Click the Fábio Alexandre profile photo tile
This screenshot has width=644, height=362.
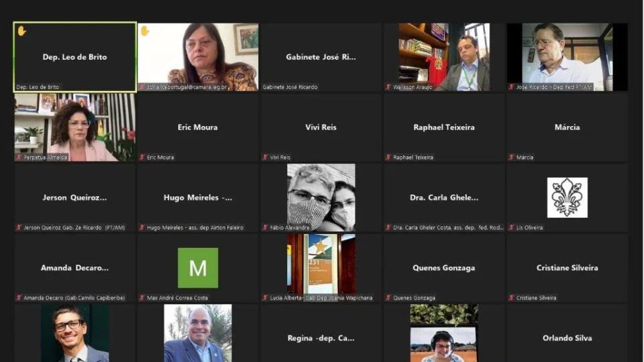(321, 197)
